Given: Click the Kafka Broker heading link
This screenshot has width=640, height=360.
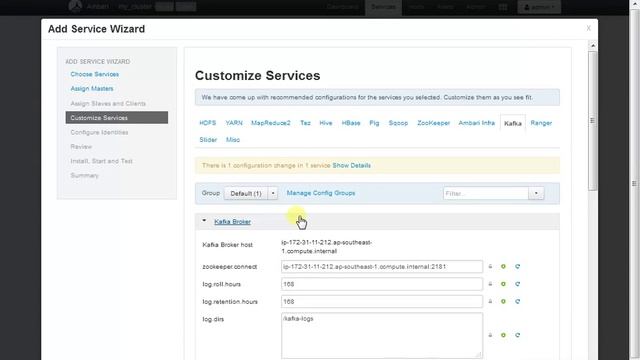Looking at the screenshot, I should point(233,222).
